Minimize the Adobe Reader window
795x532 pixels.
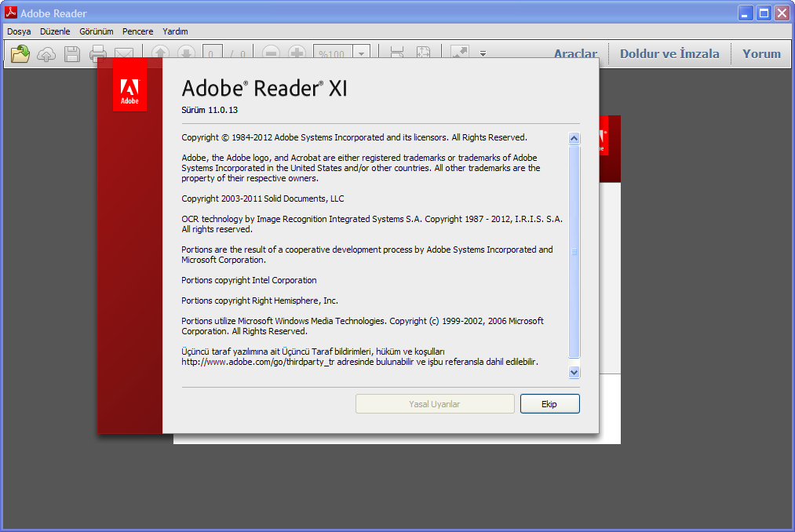pos(745,13)
